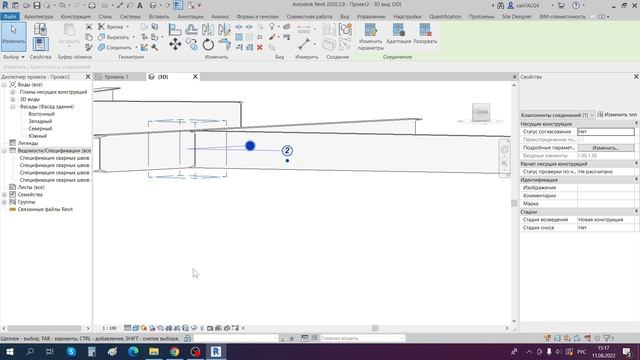The width and height of the screenshot is (640, 360).
Task: Launch Revit from the Windows taskbar
Action: point(216,351)
